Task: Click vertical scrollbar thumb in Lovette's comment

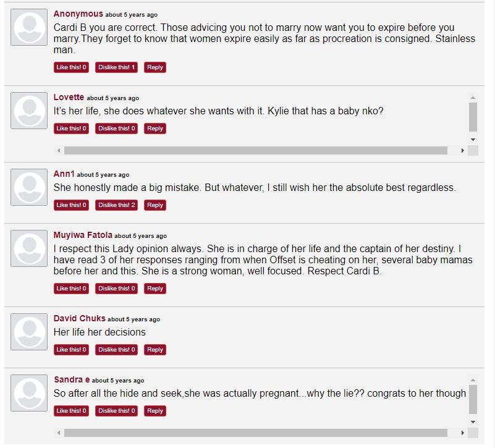Action: (x=473, y=117)
